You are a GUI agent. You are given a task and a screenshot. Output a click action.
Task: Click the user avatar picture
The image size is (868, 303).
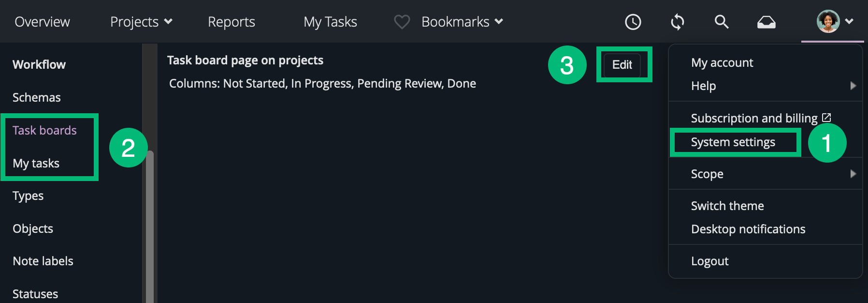(828, 22)
